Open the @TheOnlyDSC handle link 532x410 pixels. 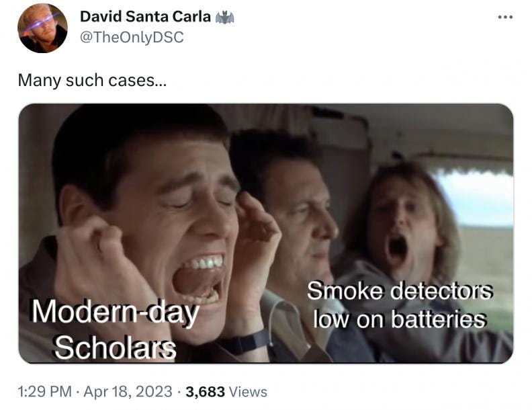(x=132, y=37)
